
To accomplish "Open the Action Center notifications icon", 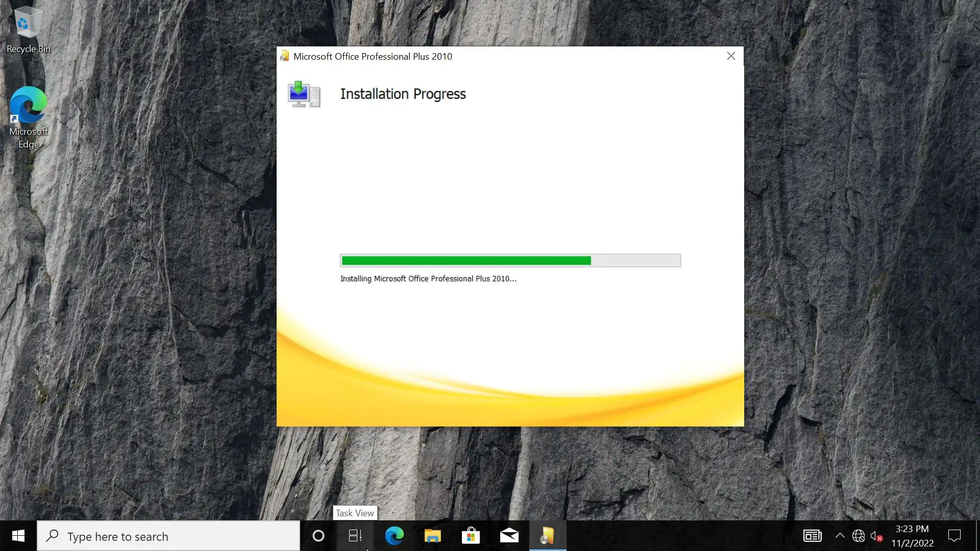I will (954, 536).
